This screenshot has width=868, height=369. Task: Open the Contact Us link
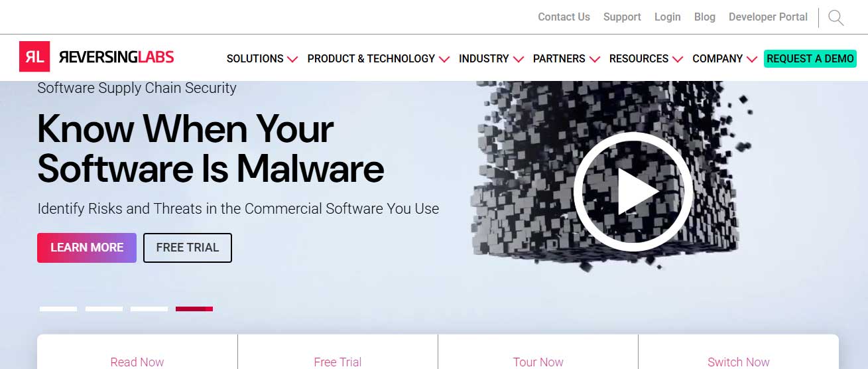tap(564, 17)
